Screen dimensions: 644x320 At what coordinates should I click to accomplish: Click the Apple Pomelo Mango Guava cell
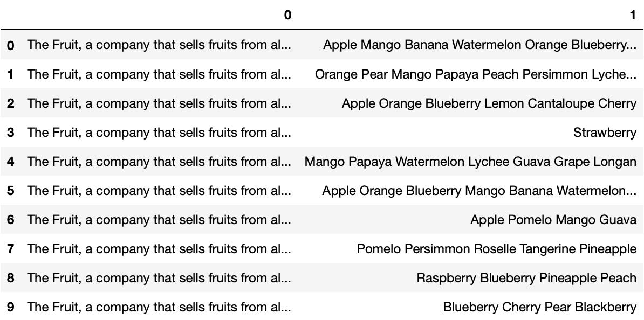pyautogui.click(x=553, y=220)
